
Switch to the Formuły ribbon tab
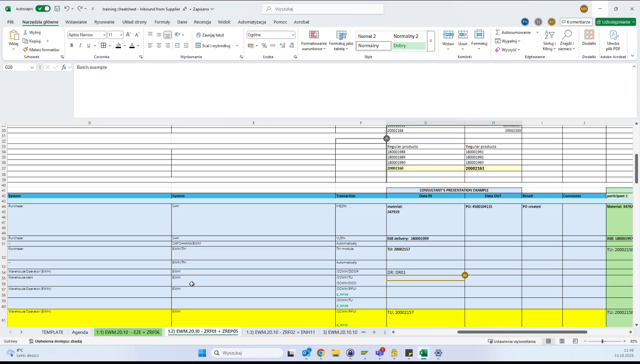point(162,22)
